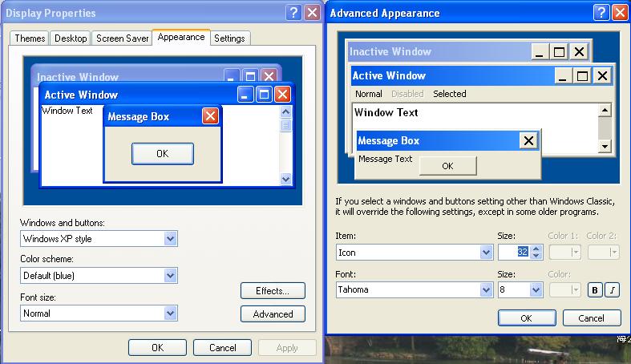Click the Help question mark in Display Properties
Viewport: 631px width, 364px height.
pyautogui.click(x=293, y=13)
